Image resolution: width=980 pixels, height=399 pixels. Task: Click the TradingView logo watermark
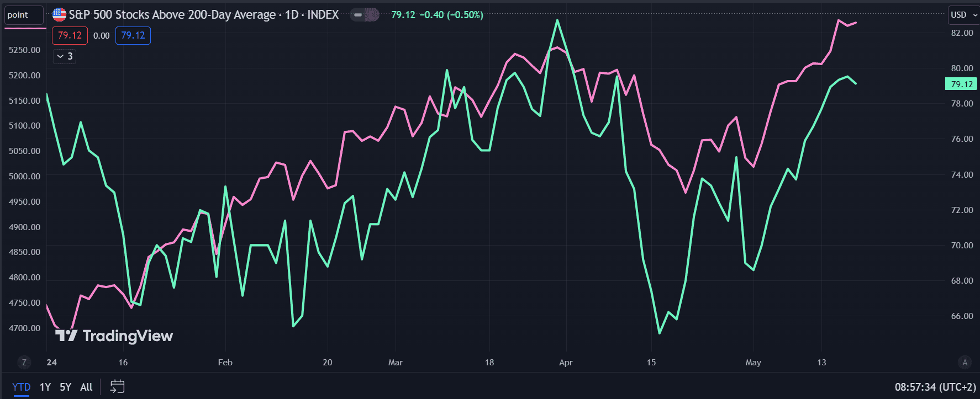[114, 336]
